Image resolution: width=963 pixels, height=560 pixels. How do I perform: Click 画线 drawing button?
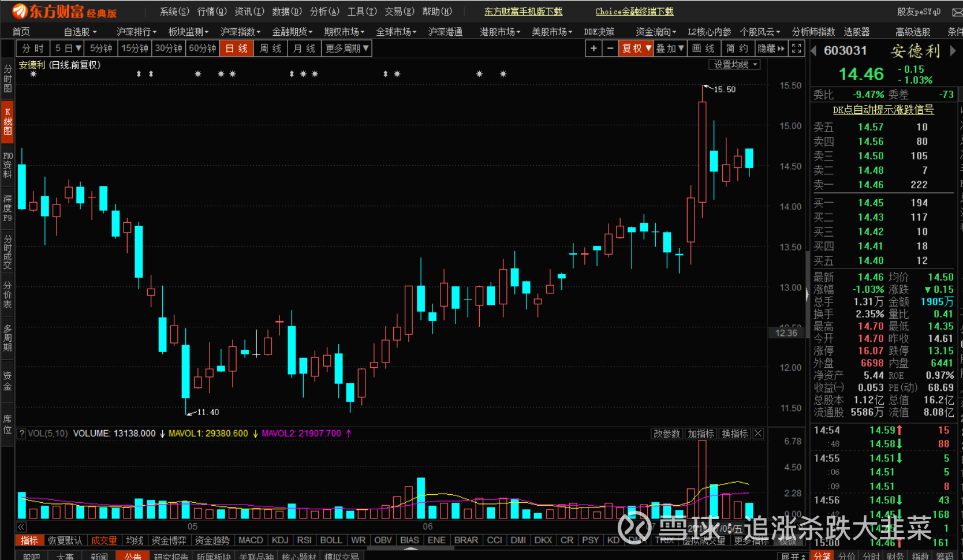tap(703, 48)
